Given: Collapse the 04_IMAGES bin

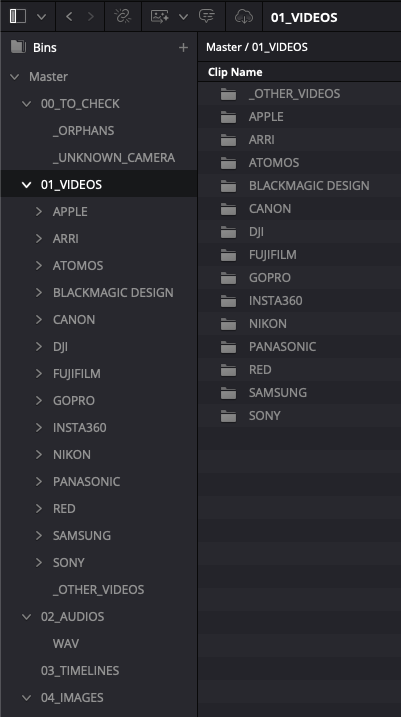Looking at the screenshot, I should tap(27, 698).
